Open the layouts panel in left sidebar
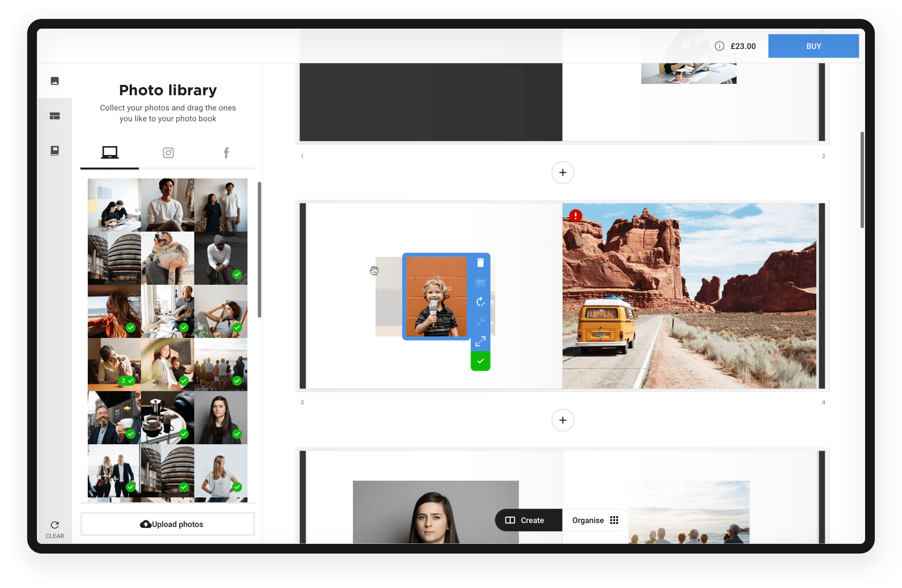This screenshot has width=902, height=588. point(55,116)
